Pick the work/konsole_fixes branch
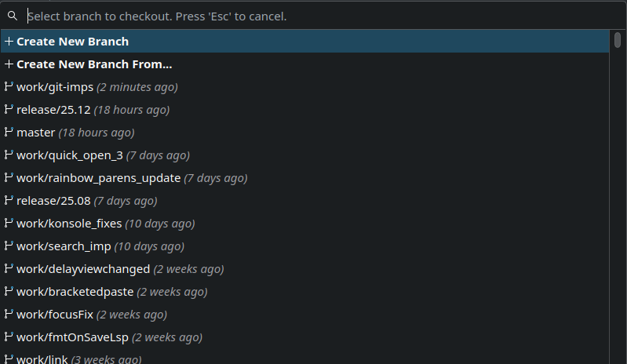 [x=69, y=224]
